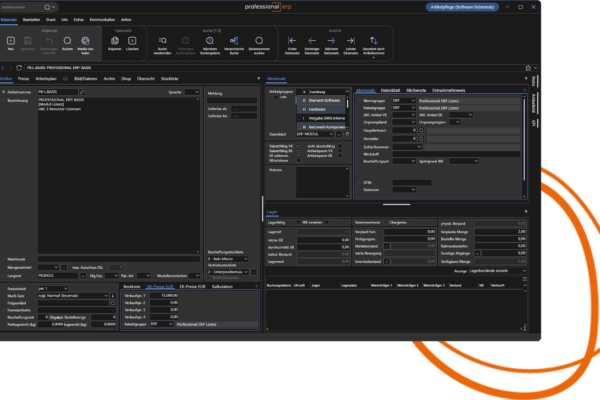This screenshot has height=400, width=600.
Task: Click the link icon next to Artikelnummer field
Action: (x=82, y=92)
